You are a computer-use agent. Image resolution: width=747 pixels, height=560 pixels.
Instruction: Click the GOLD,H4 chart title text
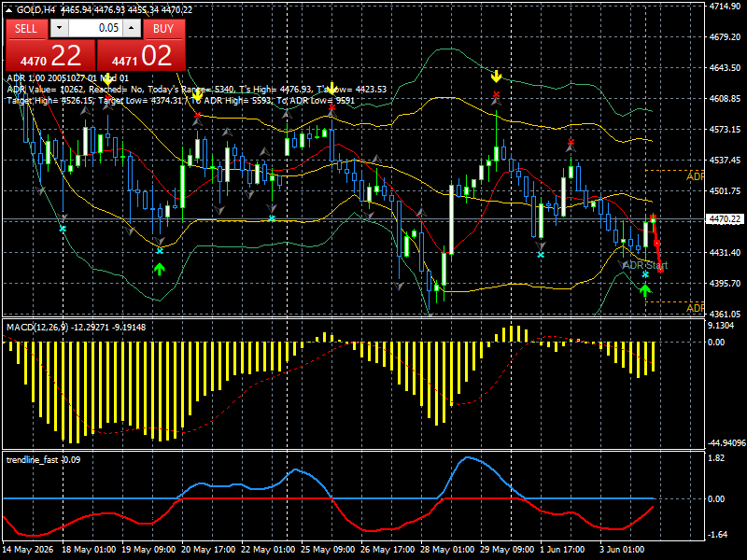pyautogui.click(x=36, y=10)
